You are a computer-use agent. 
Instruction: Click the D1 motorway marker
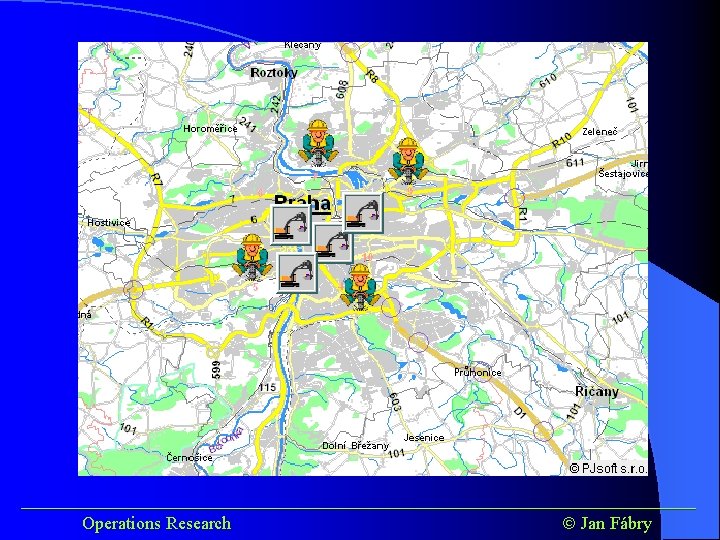(519, 412)
